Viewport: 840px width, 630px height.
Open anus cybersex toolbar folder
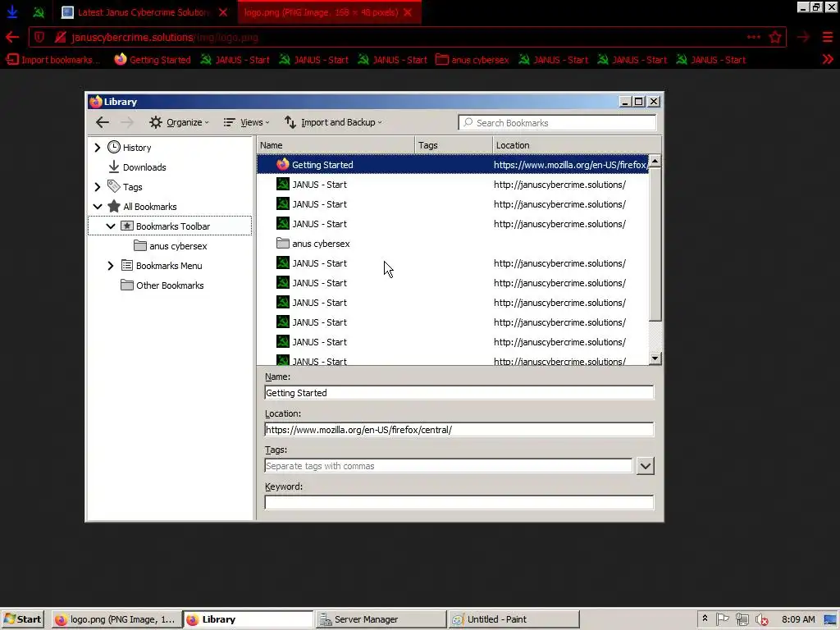point(472,59)
